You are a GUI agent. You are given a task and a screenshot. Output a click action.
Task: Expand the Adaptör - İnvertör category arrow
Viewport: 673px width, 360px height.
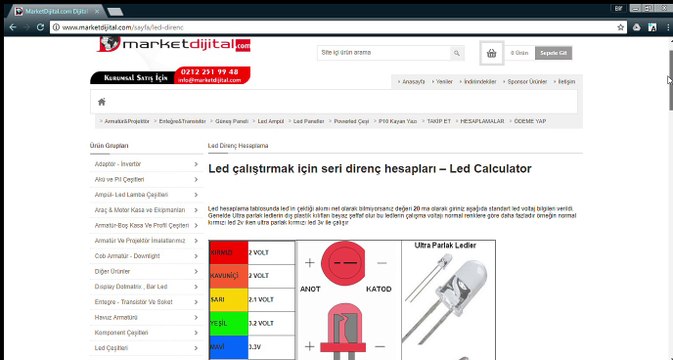[x=196, y=164]
